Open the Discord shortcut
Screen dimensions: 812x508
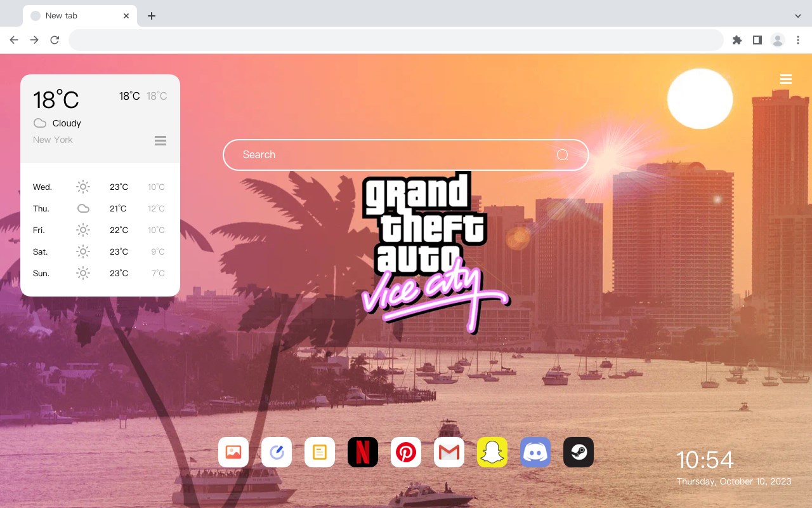tap(535, 452)
